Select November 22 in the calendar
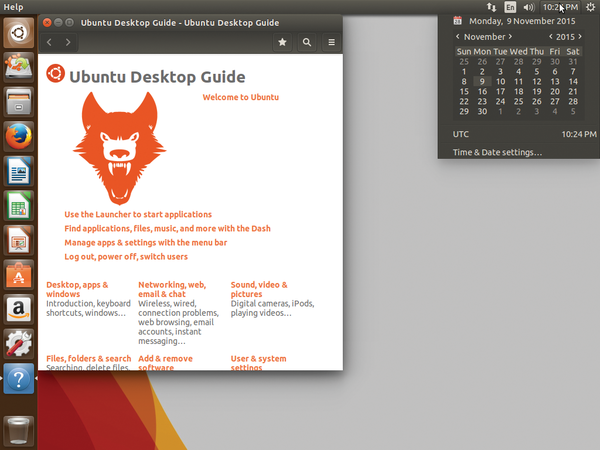Viewport: 600px width, 450px height. [464, 101]
